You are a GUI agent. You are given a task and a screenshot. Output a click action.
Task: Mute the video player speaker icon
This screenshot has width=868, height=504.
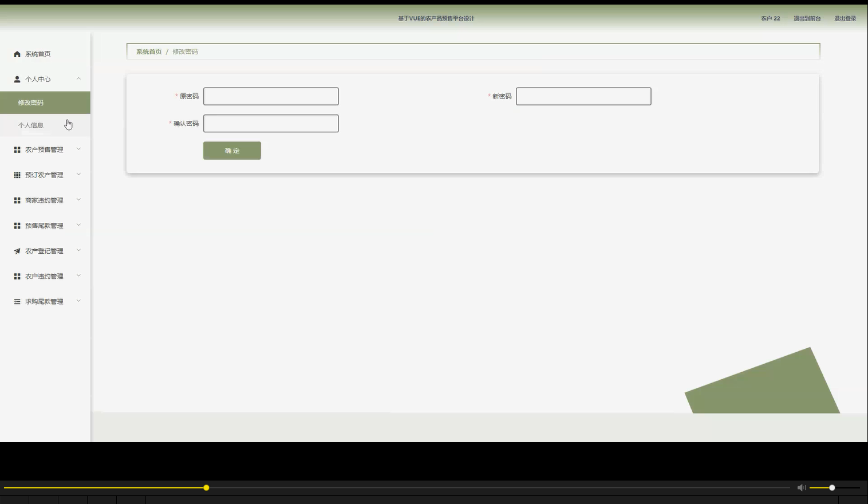click(802, 487)
